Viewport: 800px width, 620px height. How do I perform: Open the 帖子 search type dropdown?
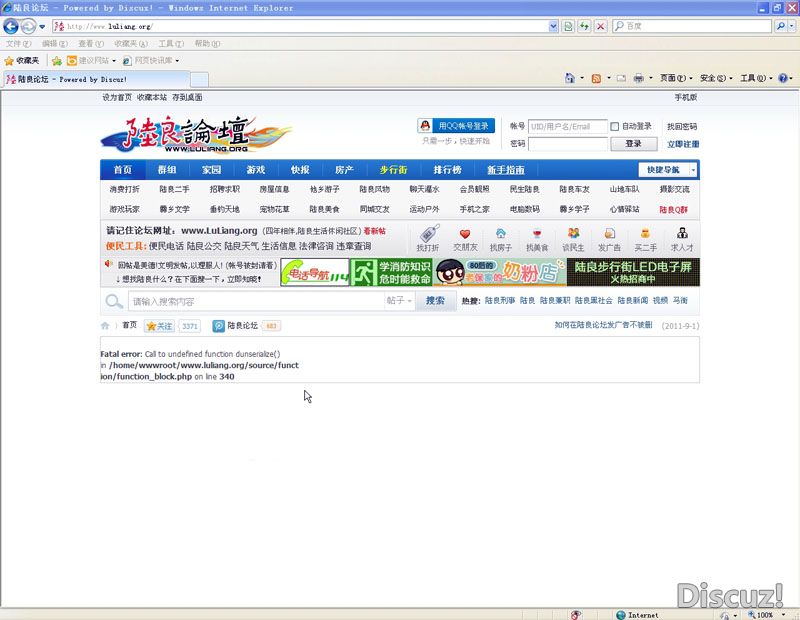[399, 301]
